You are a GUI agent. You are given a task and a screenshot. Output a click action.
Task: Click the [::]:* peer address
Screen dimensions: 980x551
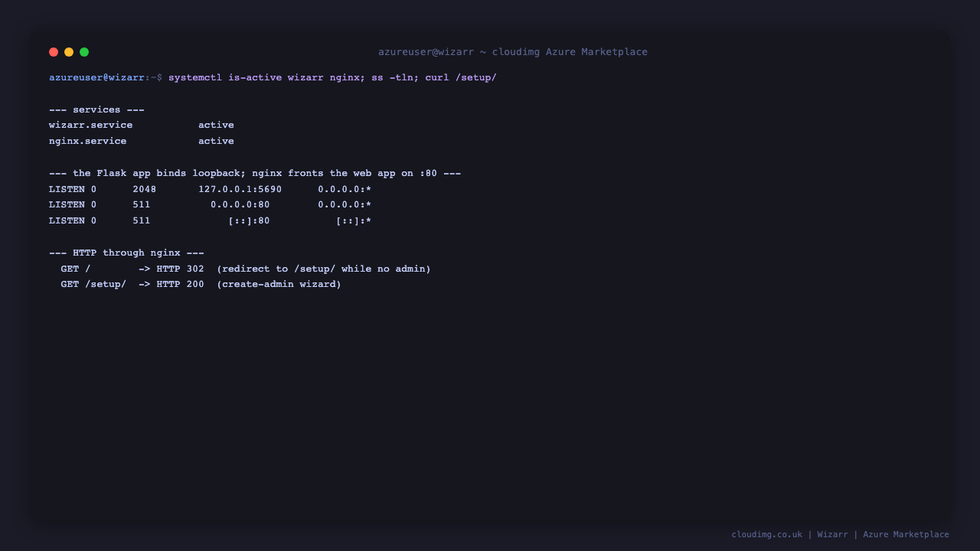point(354,220)
